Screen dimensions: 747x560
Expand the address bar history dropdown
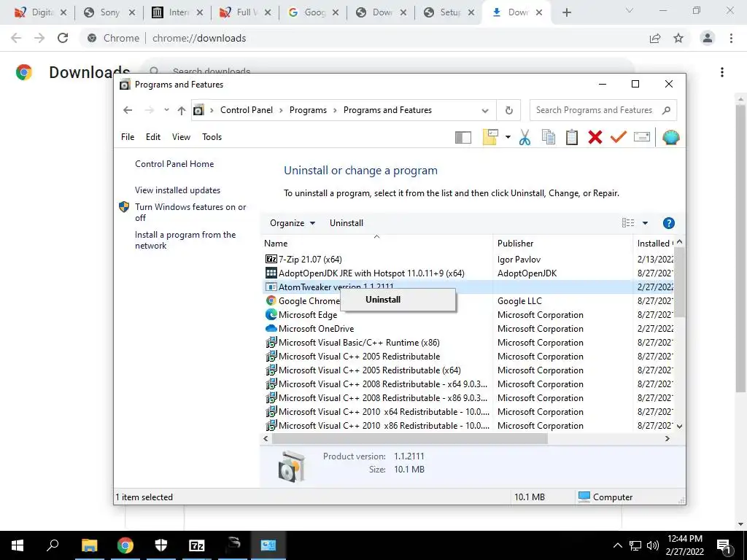click(x=485, y=111)
